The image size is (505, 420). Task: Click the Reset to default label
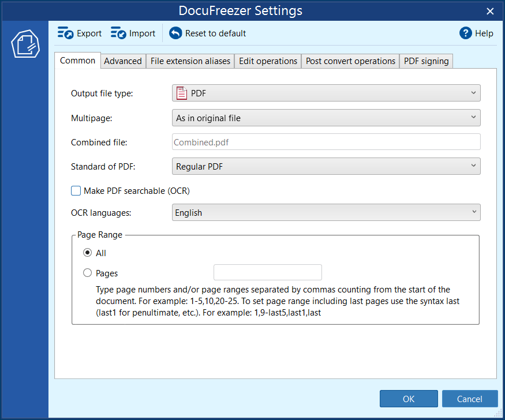click(215, 33)
